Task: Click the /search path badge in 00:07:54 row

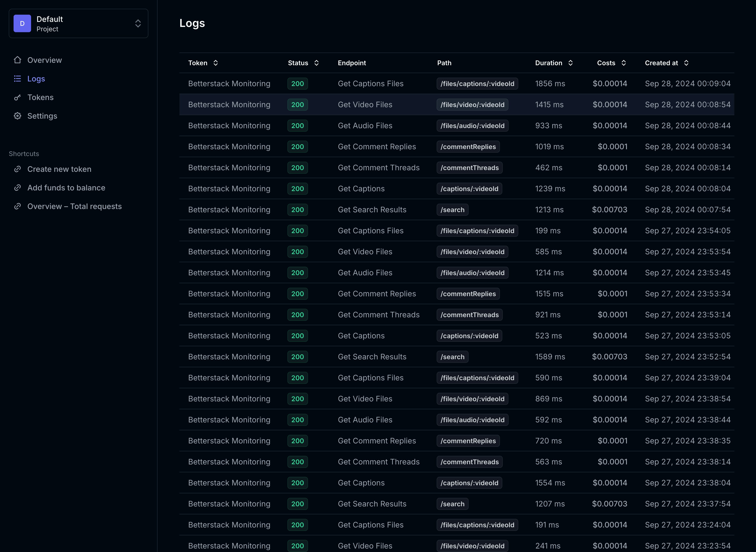Action: [x=452, y=210]
